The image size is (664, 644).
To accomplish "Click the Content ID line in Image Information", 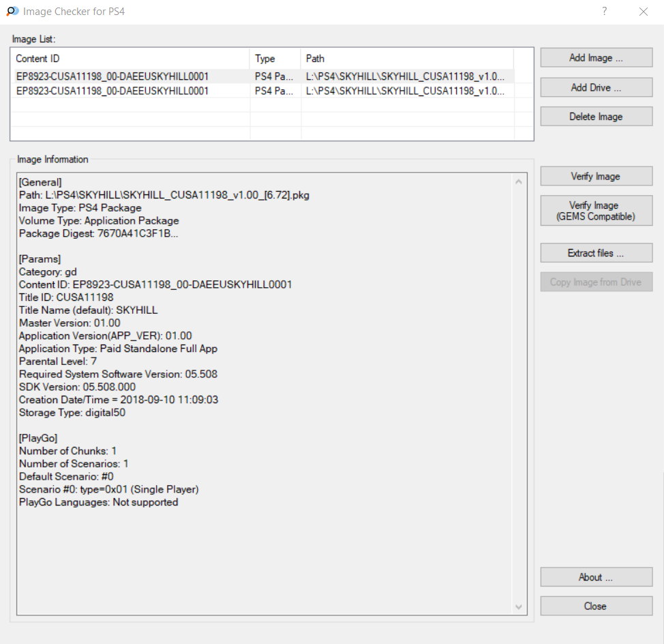I will (155, 284).
